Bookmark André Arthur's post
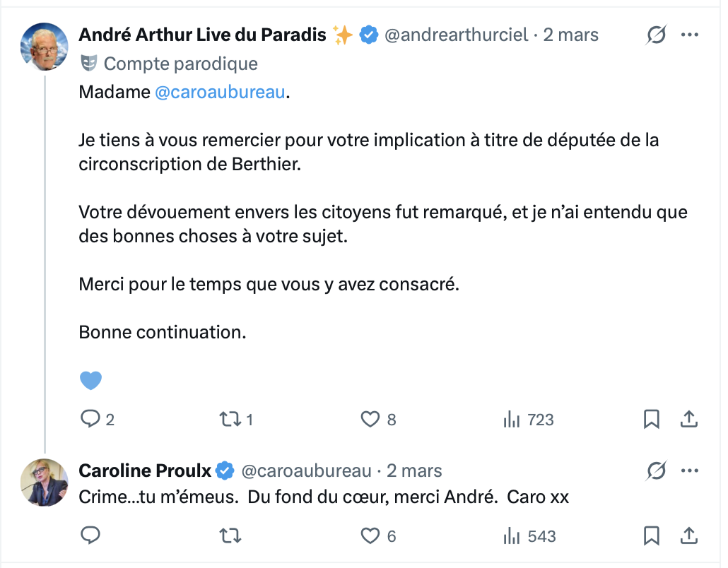This screenshot has height=568, width=728. click(651, 420)
